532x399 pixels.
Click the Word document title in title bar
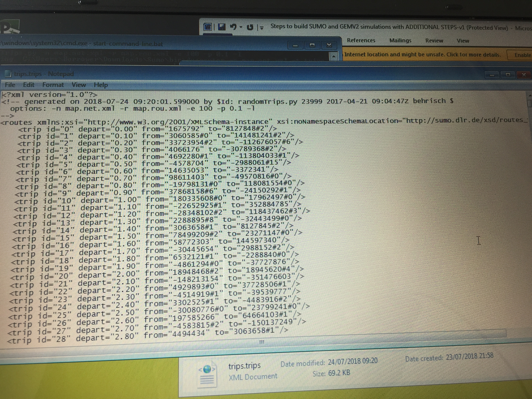389,27
